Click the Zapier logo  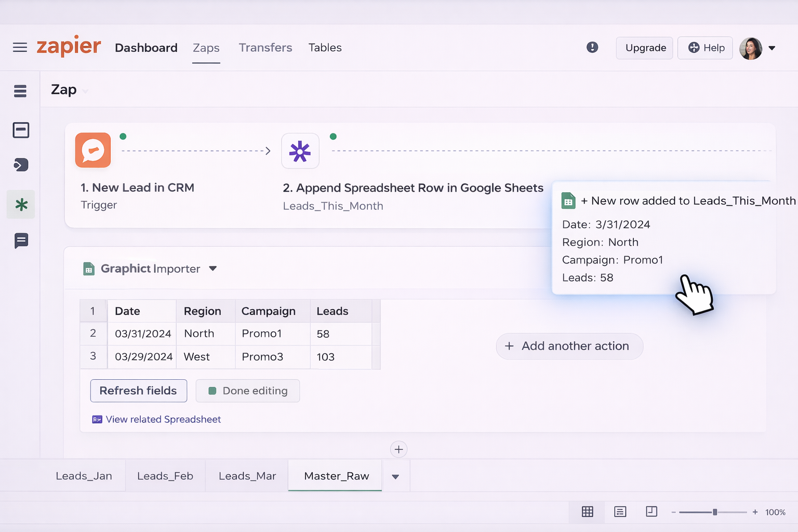tap(69, 47)
